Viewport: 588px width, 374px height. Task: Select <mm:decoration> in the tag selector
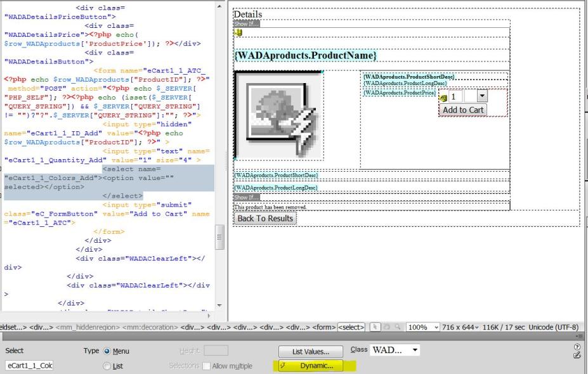(x=150, y=327)
